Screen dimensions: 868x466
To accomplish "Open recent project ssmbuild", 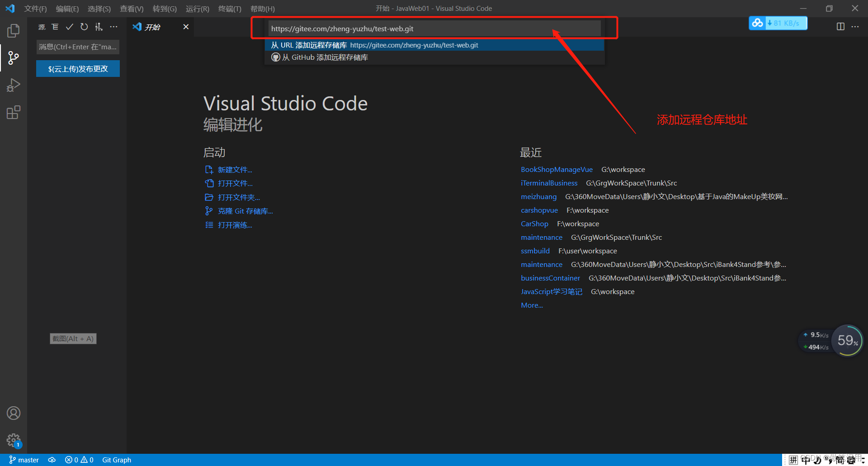I will 535,251.
